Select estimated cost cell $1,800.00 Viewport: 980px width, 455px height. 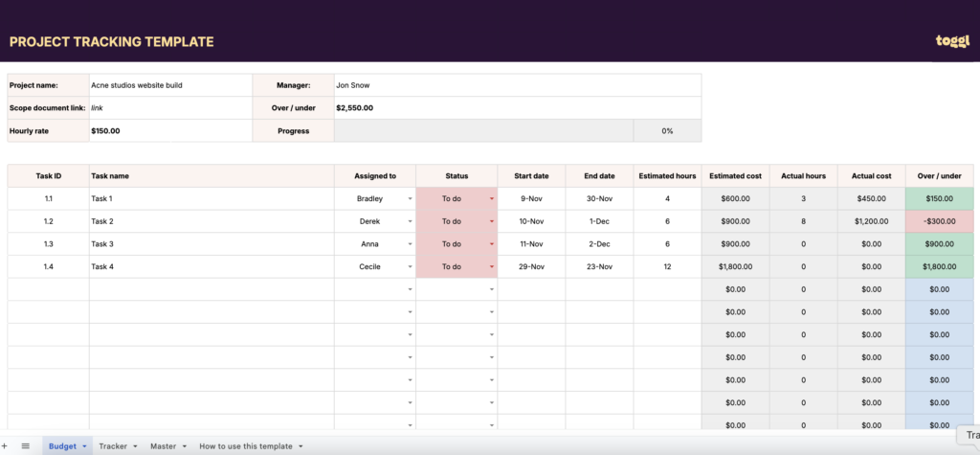click(x=736, y=266)
